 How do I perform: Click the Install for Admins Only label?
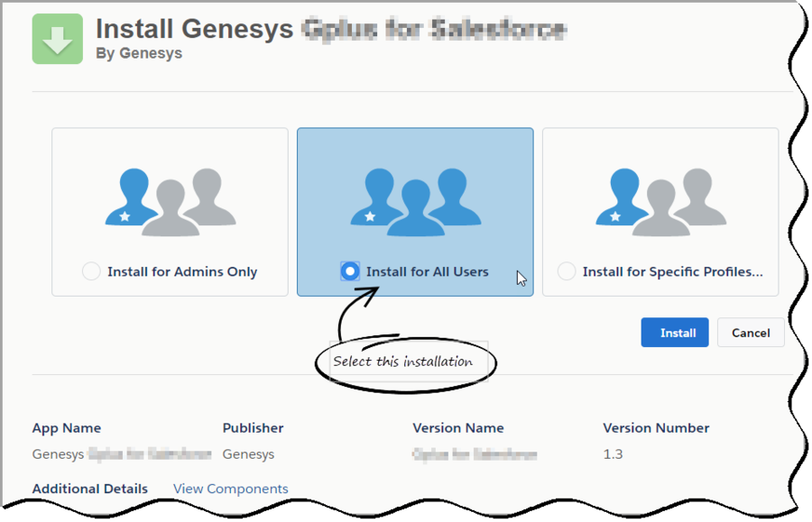tap(182, 271)
